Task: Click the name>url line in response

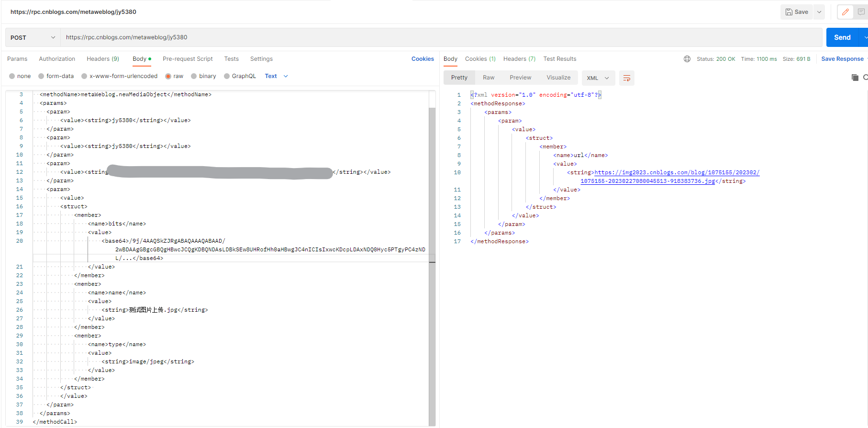Action: pyautogui.click(x=580, y=155)
